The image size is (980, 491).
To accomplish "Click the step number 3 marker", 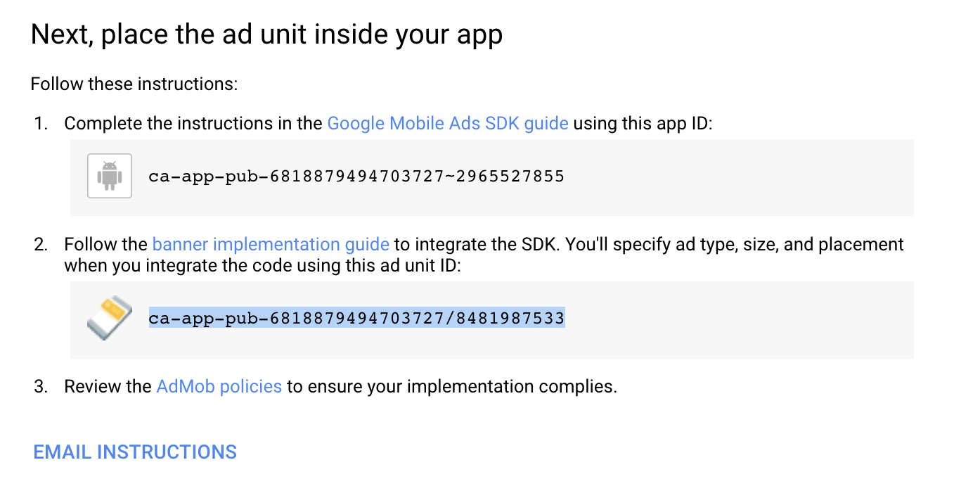I will [40, 386].
